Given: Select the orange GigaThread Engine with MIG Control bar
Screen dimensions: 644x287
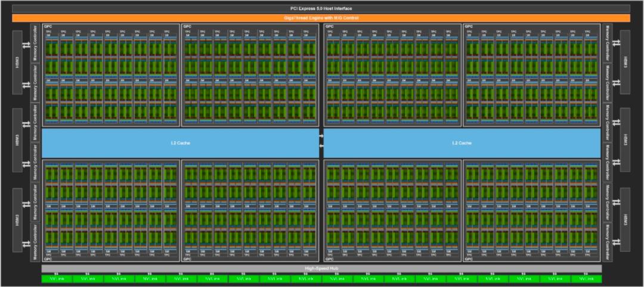Looking at the screenshot, I should pos(321,18).
